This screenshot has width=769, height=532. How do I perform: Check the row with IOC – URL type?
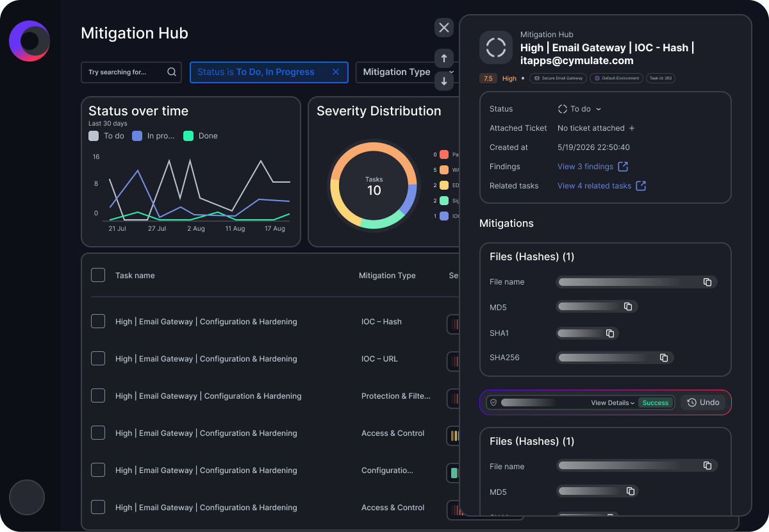point(98,358)
